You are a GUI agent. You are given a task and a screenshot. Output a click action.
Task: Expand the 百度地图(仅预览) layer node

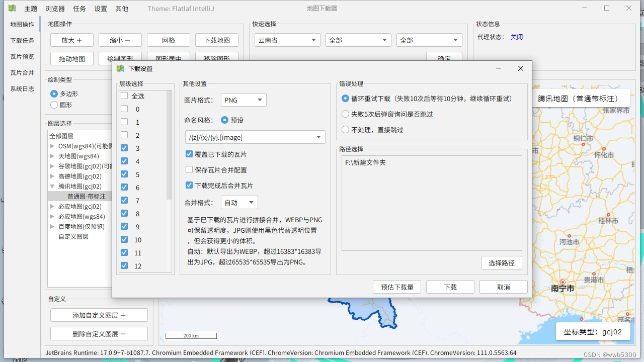52,227
